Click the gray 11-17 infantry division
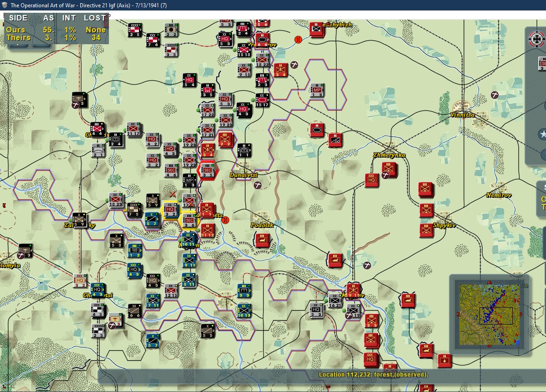The width and height of the screenshot is (546, 392). (x=134, y=129)
